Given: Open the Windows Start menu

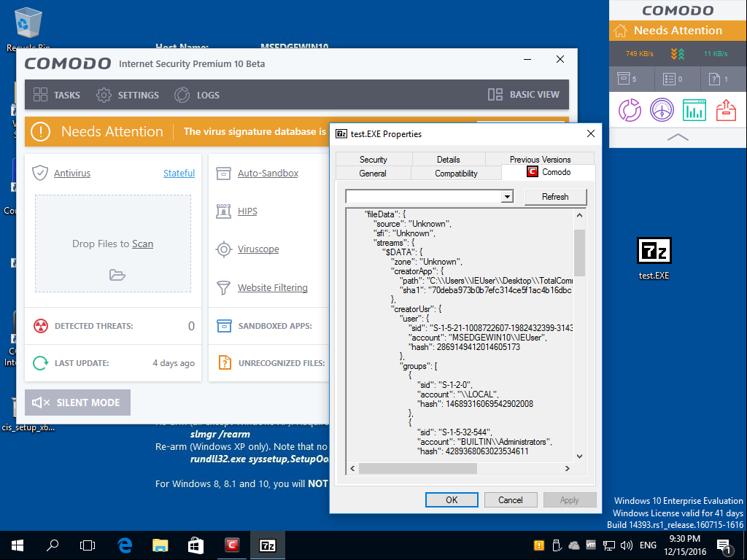Looking at the screenshot, I should pos(18,545).
